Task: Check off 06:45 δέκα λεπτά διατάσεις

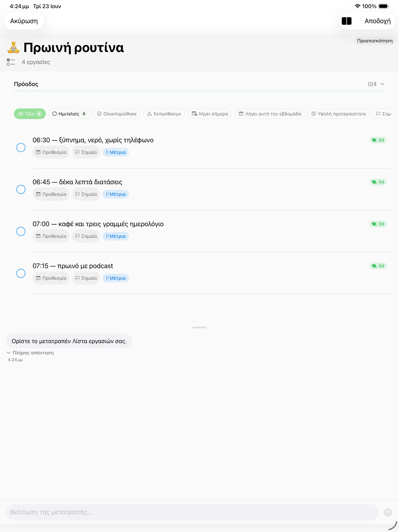Action: pos(21,189)
